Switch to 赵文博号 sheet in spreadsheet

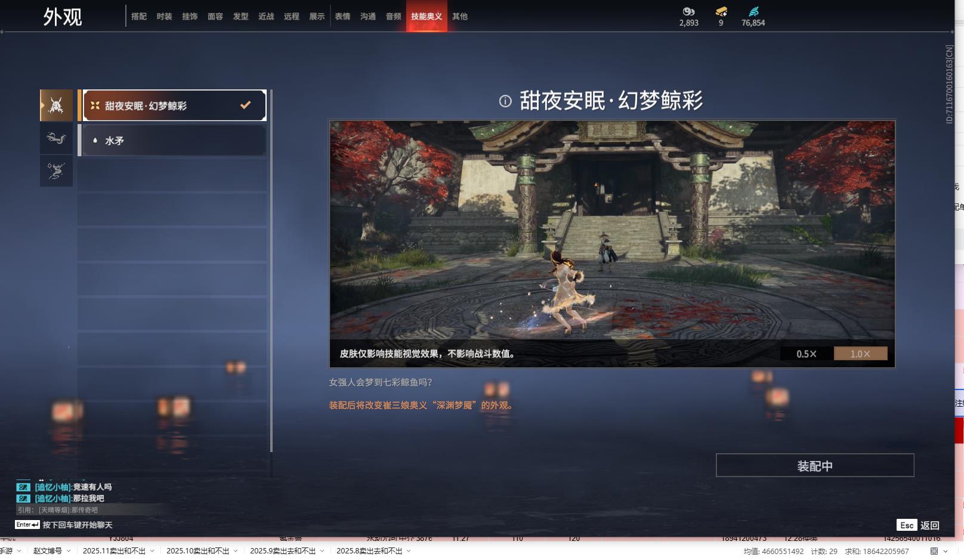coord(48,551)
